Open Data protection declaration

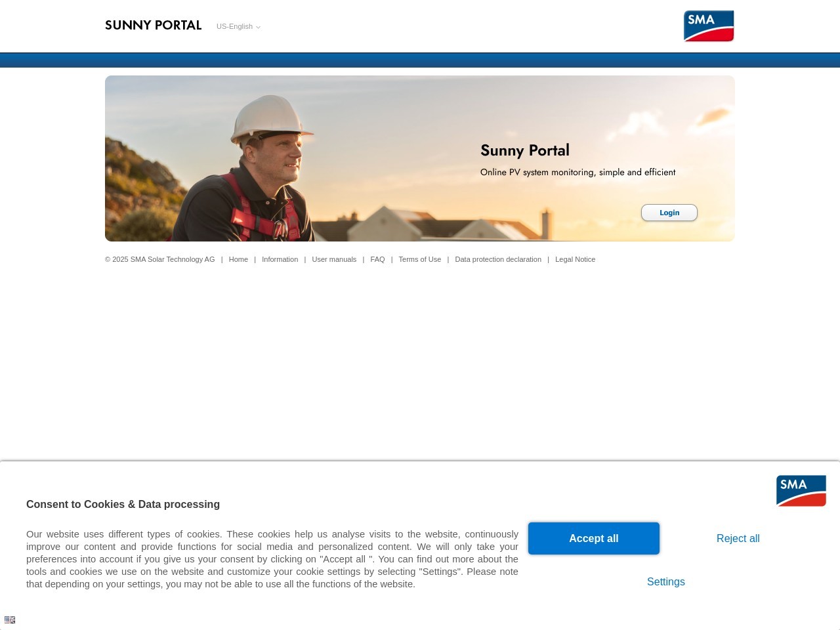point(498,259)
